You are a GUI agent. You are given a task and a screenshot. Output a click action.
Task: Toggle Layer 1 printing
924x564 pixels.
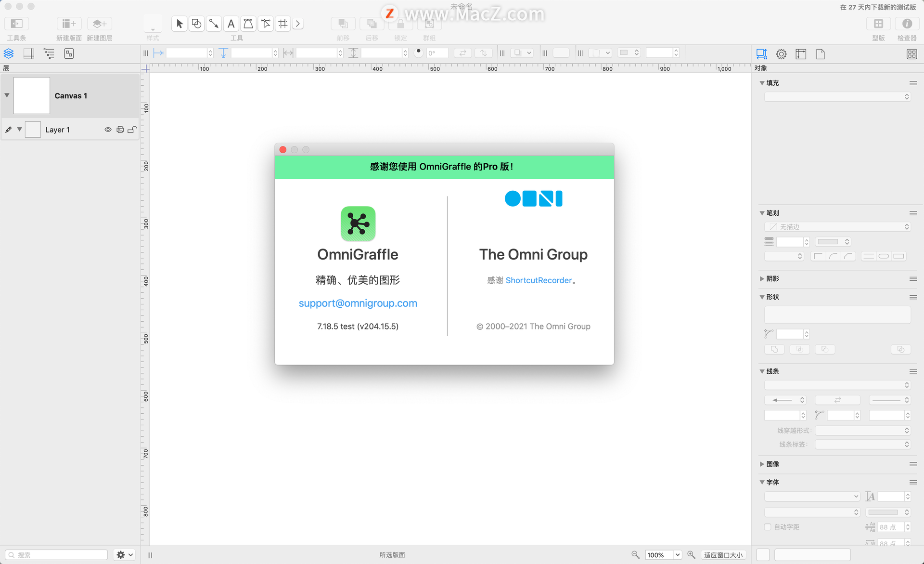120,130
